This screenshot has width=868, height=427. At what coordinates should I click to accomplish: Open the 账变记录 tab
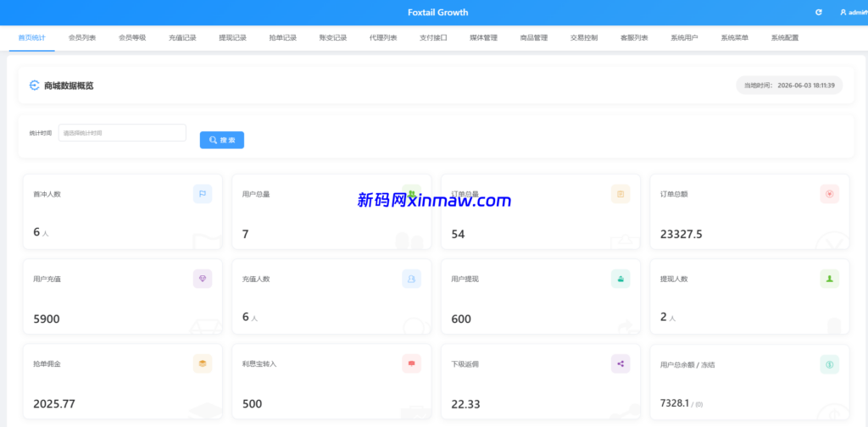333,38
